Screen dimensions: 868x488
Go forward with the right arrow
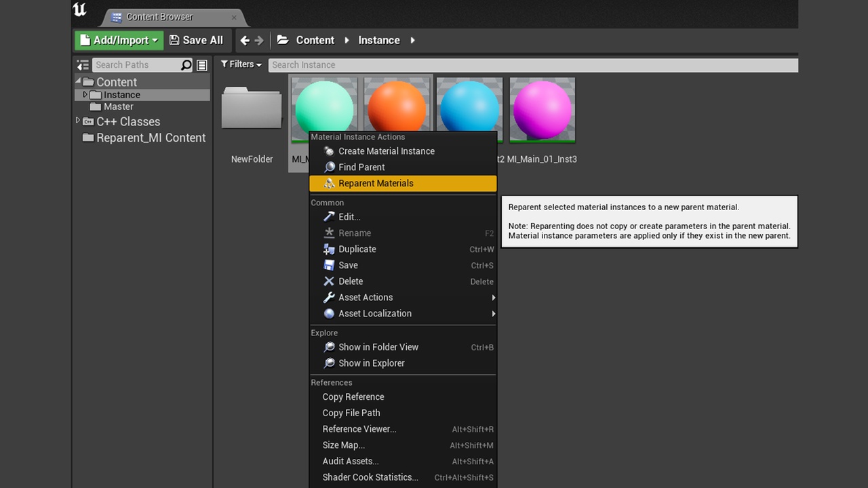pyautogui.click(x=259, y=41)
